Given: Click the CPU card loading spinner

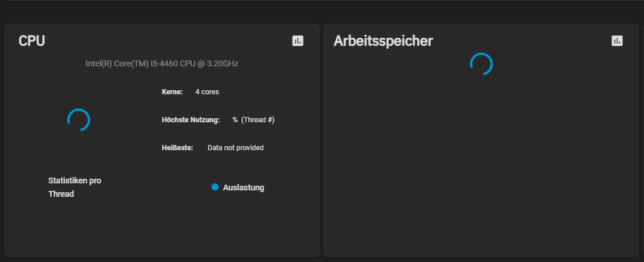Looking at the screenshot, I should pyautogui.click(x=79, y=120).
